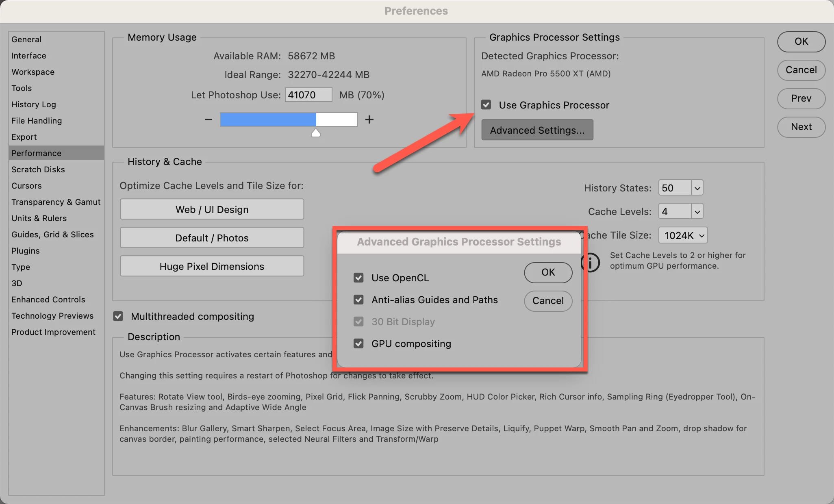
Task: Click the info icon near cache tip
Action: [592, 262]
